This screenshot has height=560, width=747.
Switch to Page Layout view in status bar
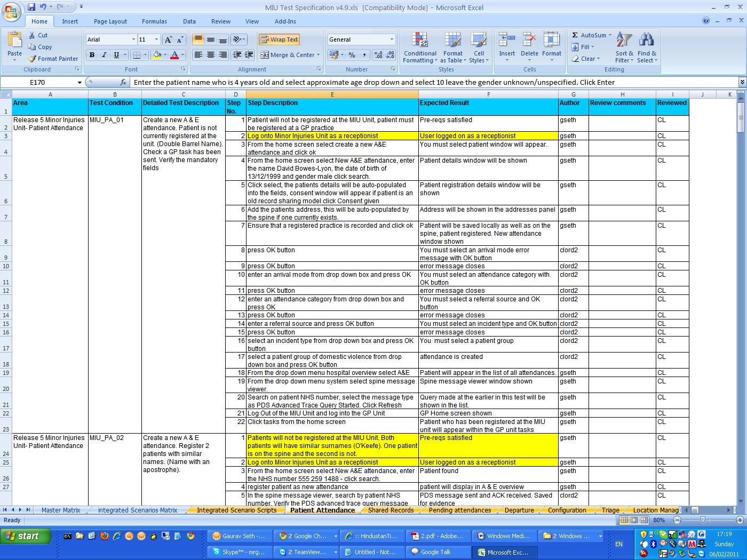(x=634, y=520)
